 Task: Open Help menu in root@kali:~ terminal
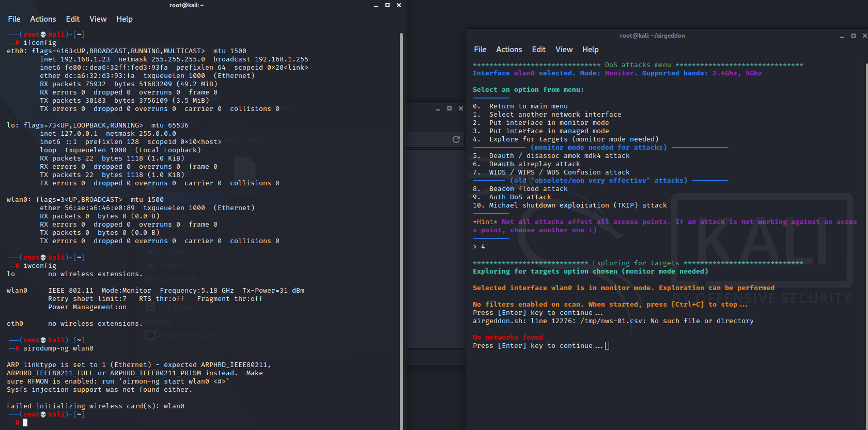(x=125, y=19)
